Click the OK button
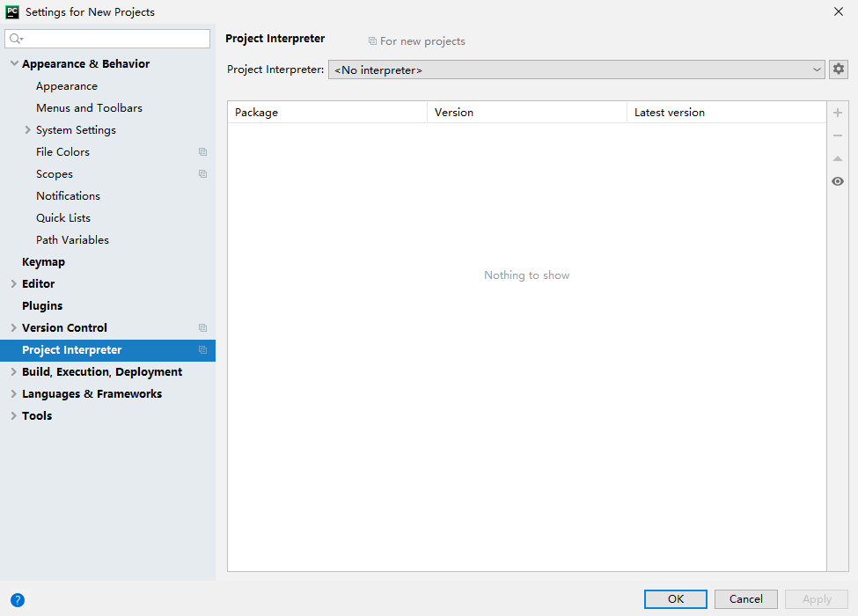The height and width of the screenshot is (616, 858). click(x=675, y=599)
